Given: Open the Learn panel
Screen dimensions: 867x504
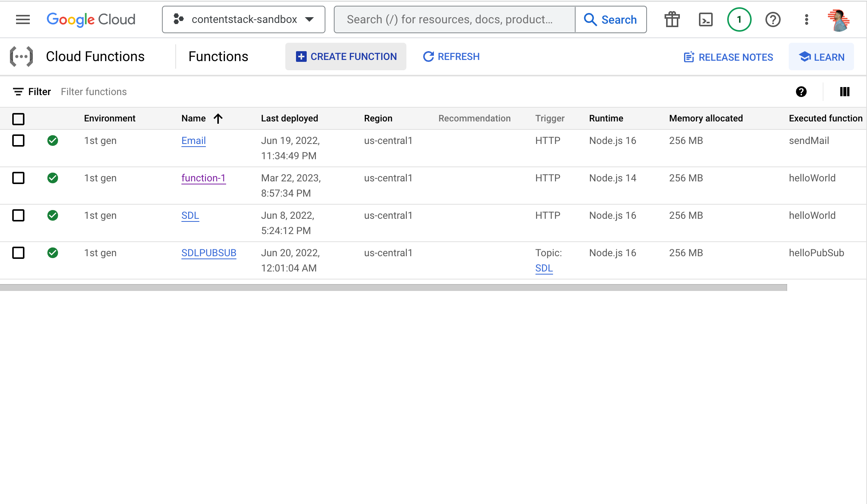Looking at the screenshot, I should click(821, 57).
